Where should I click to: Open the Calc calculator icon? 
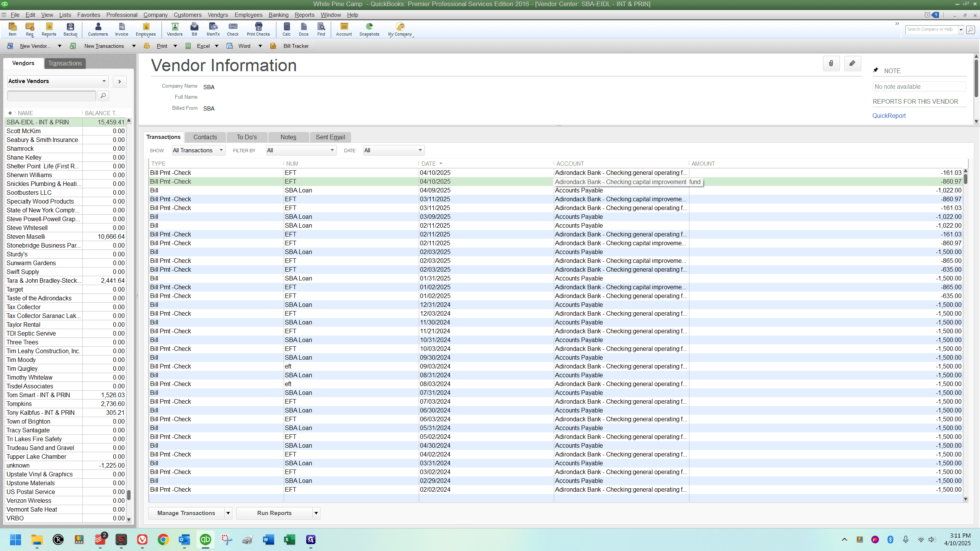point(287,29)
